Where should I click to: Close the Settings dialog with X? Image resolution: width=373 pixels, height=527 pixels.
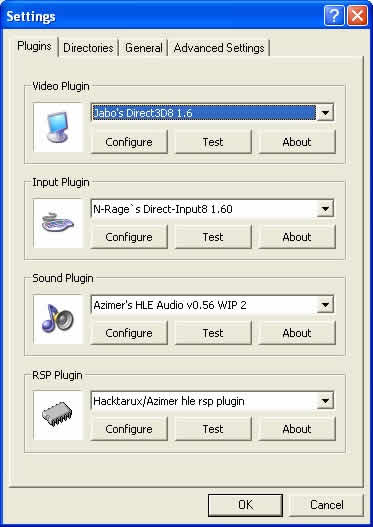tap(357, 15)
